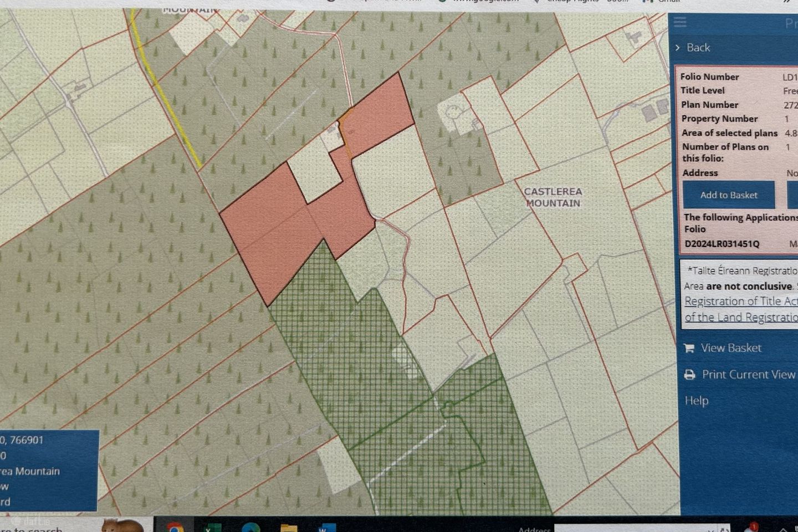The height and width of the screenshot is (532, 798).
Task: Click the printer icon
Action: coord(689,375)
